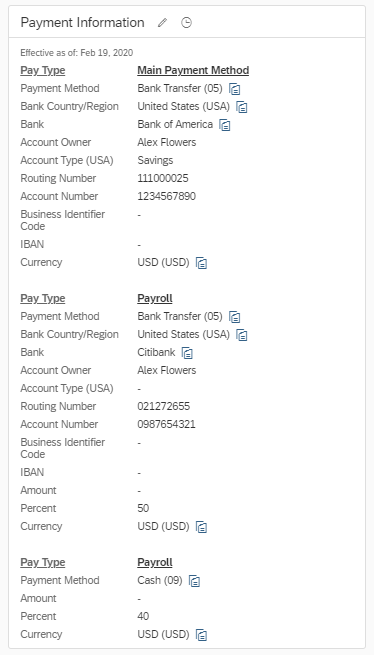The image size is (375, 656).
Task: Click the Payment Information section title
Action: (x=82, y=22)
